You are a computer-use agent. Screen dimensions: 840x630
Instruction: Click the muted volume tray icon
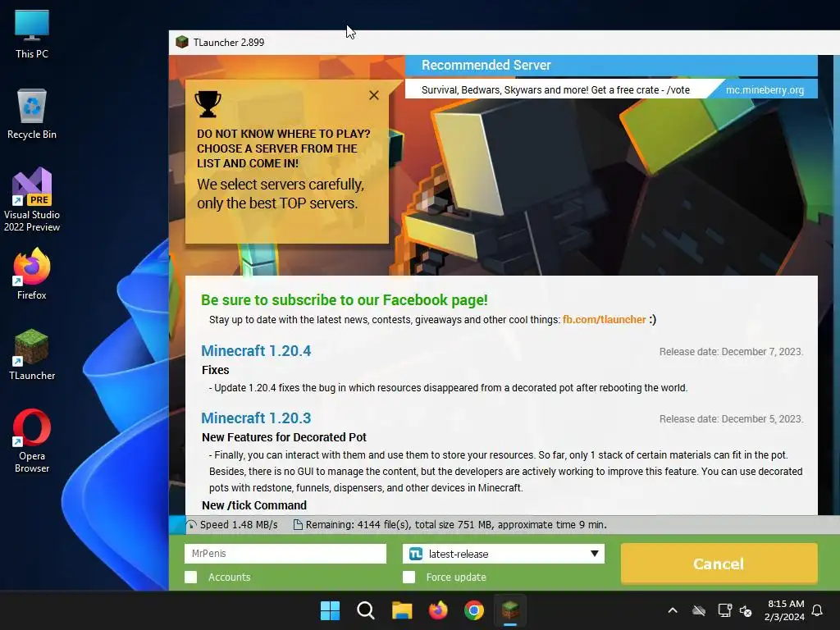click(746, 610)
